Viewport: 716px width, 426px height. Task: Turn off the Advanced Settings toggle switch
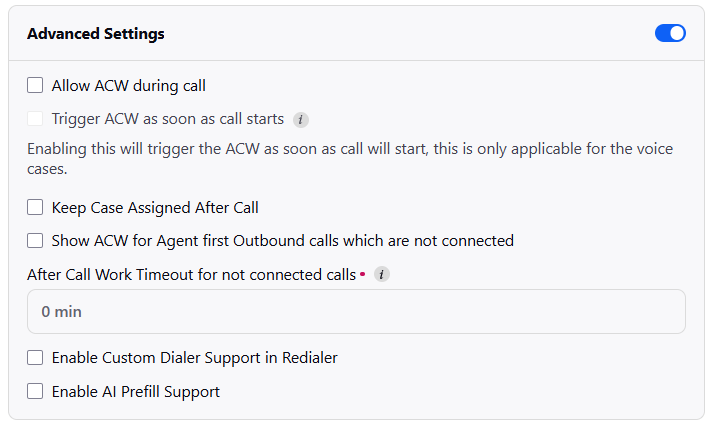click(670, 33)
